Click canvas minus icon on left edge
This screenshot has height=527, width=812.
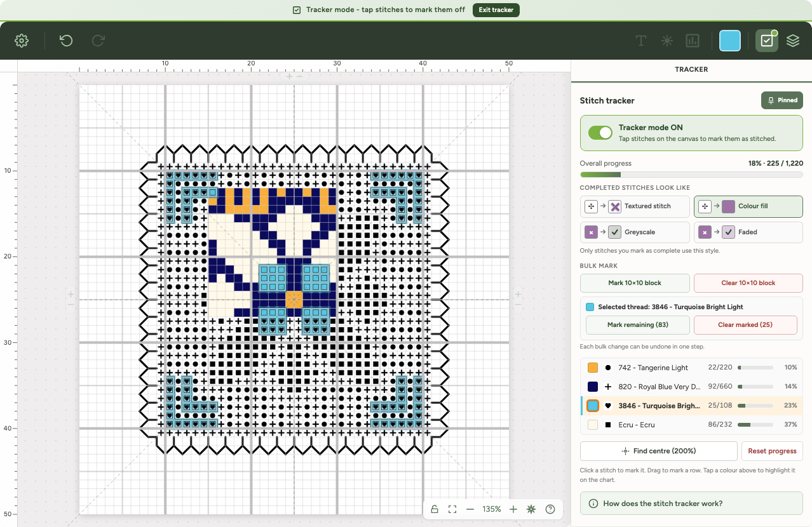tap(71, 305)
